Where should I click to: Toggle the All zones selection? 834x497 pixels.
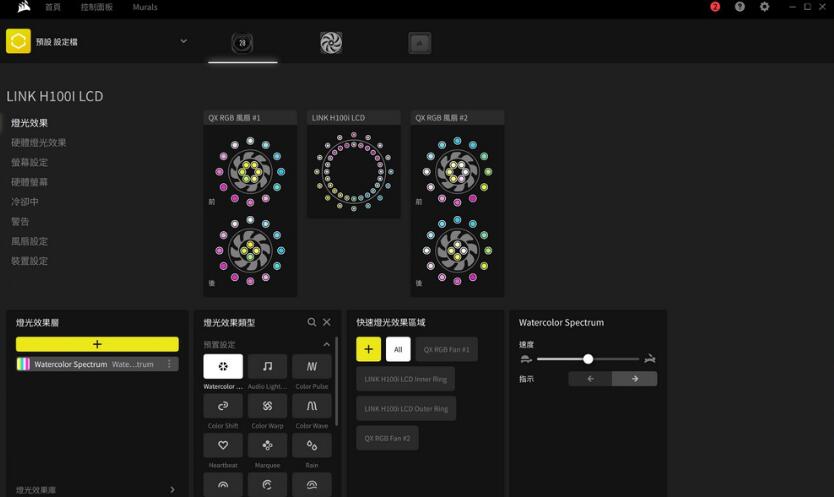tap(398, 349)
